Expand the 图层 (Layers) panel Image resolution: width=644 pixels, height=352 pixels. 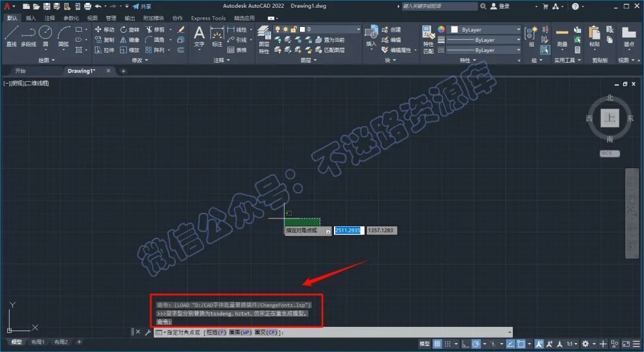[308, 60]
